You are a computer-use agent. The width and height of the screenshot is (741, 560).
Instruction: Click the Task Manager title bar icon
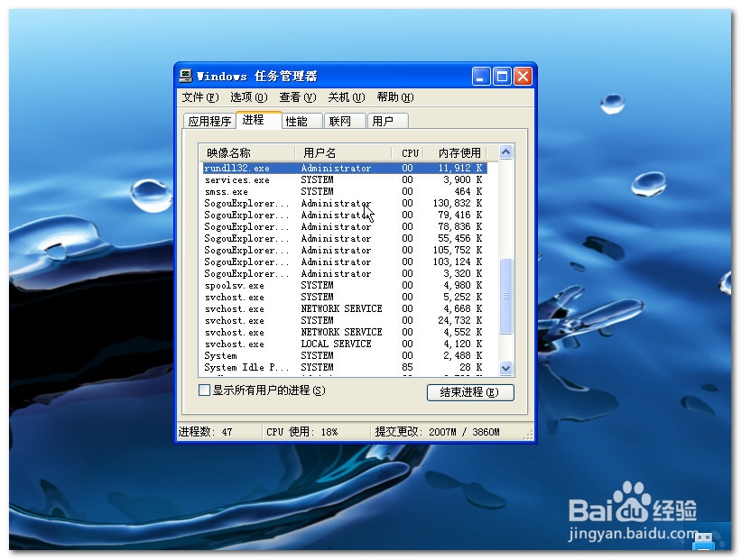point(185,76)
